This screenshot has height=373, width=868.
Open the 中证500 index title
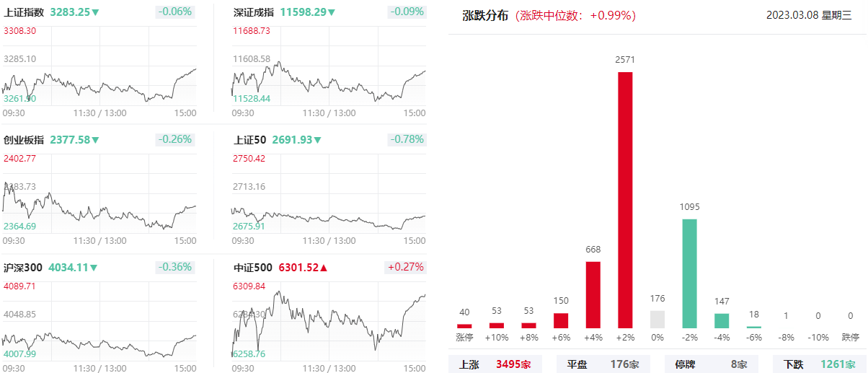click(x=253, y=268)
